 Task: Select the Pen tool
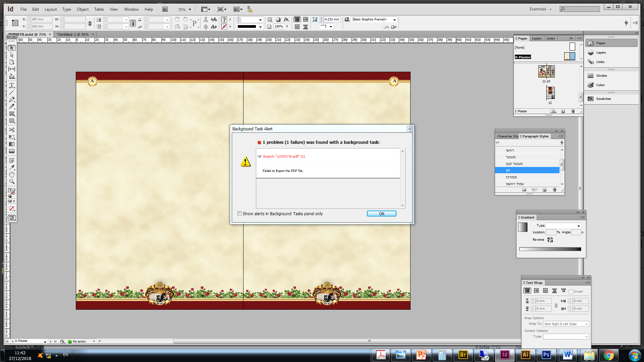pyautogui.click(x=12, y=100)
